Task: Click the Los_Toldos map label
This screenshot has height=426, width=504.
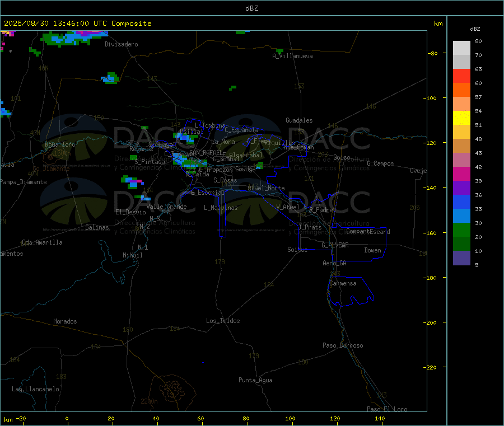Action: point(223,321)
